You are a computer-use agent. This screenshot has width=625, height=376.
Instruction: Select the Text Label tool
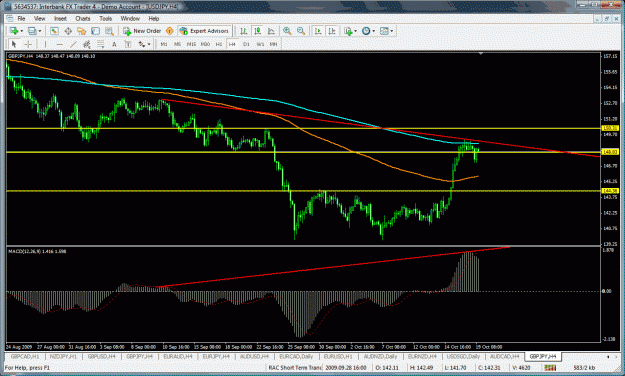click(128, 44)
